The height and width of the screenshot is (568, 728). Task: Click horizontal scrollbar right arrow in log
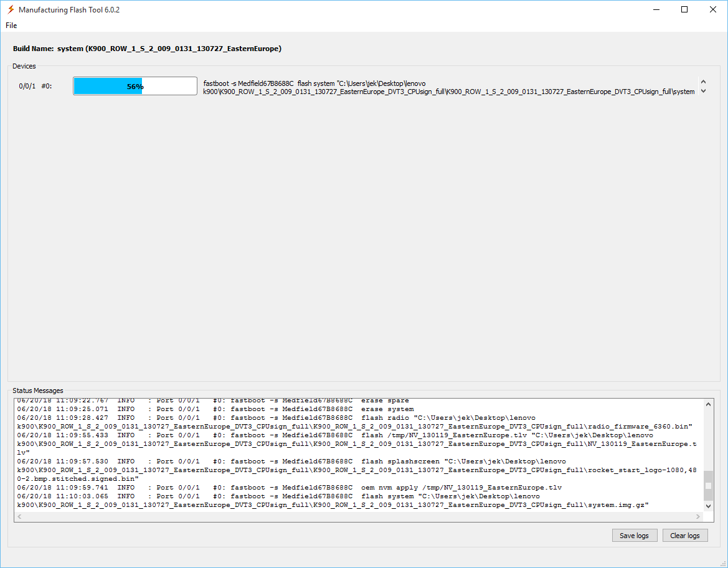(x=698, y=516)
